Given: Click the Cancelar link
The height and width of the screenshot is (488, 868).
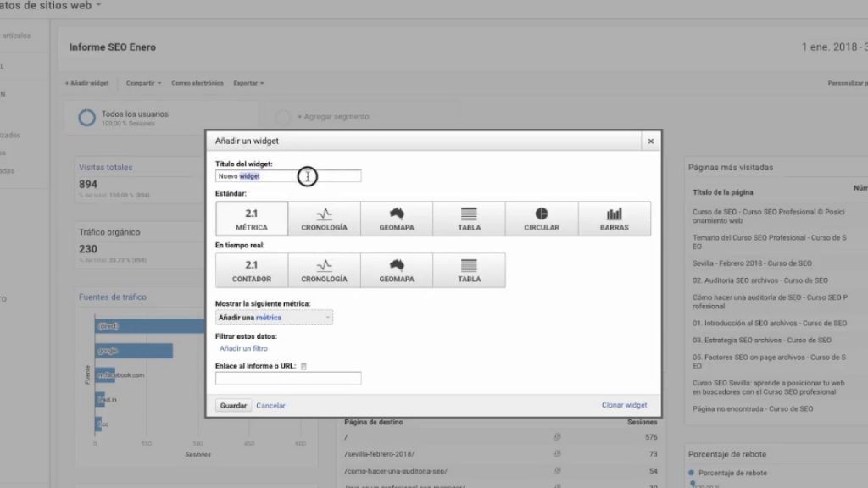Looking at the screenshot, I should click(270, 406).
